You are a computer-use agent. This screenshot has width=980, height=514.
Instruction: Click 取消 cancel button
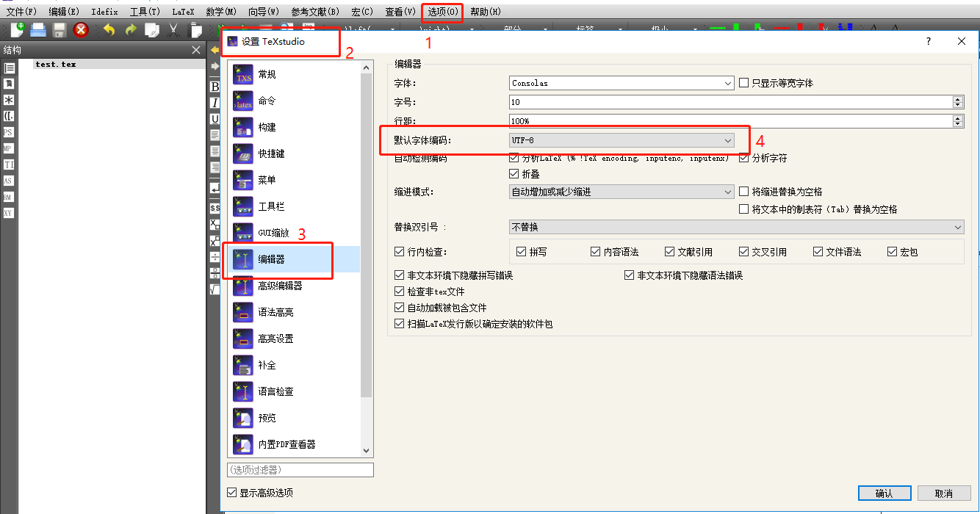[x=944, y=493]
